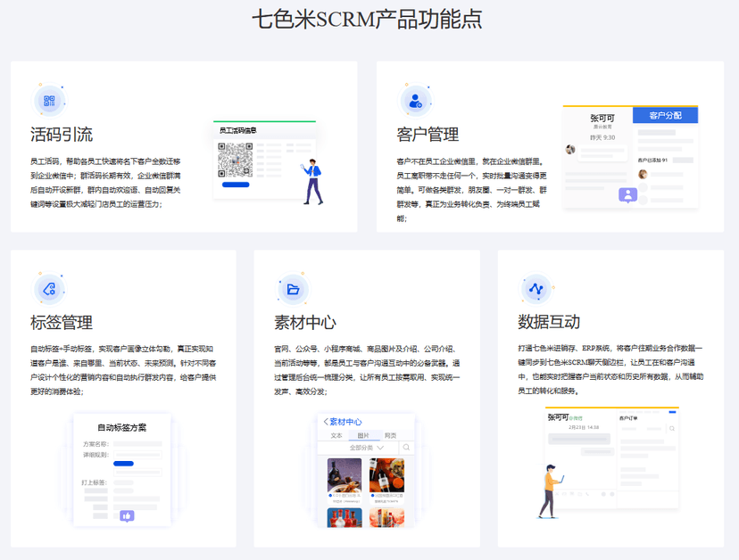This screenshot has height=560, width=739.
Task: Click the 员工活码信息 label
Action: [x=238, y=130]
